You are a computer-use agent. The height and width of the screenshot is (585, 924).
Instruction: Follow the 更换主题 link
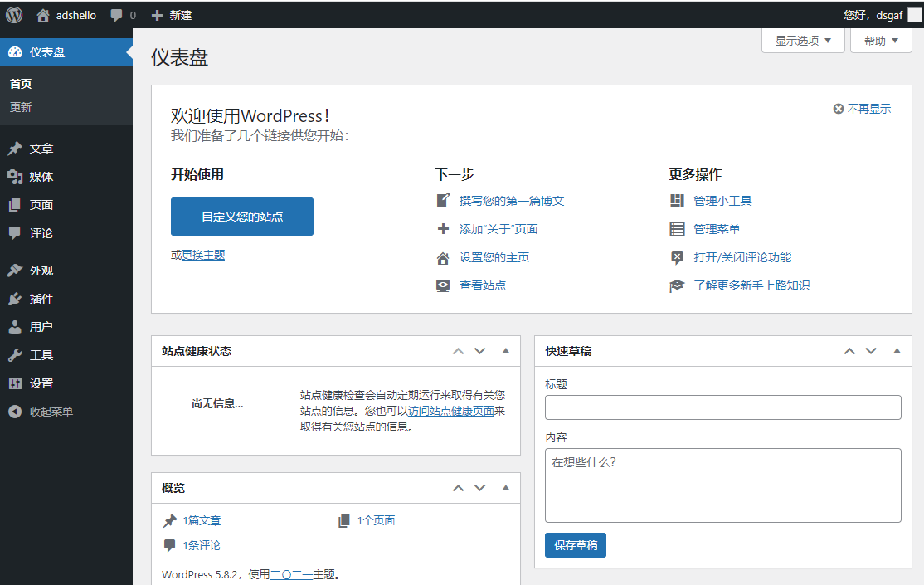[x=203, y=255]
